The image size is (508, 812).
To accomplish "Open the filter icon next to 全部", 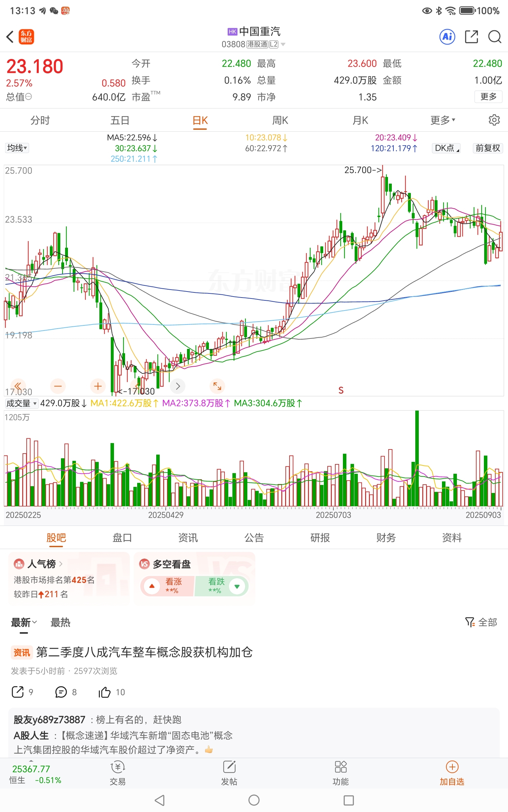I will click(x=470, y=622).
